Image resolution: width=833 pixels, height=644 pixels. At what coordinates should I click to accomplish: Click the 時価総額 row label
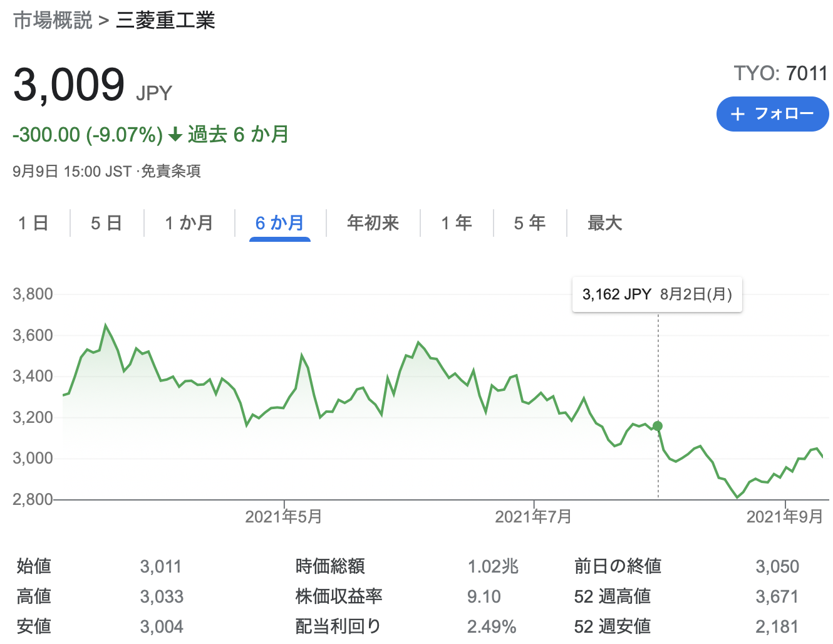(330, 566)
